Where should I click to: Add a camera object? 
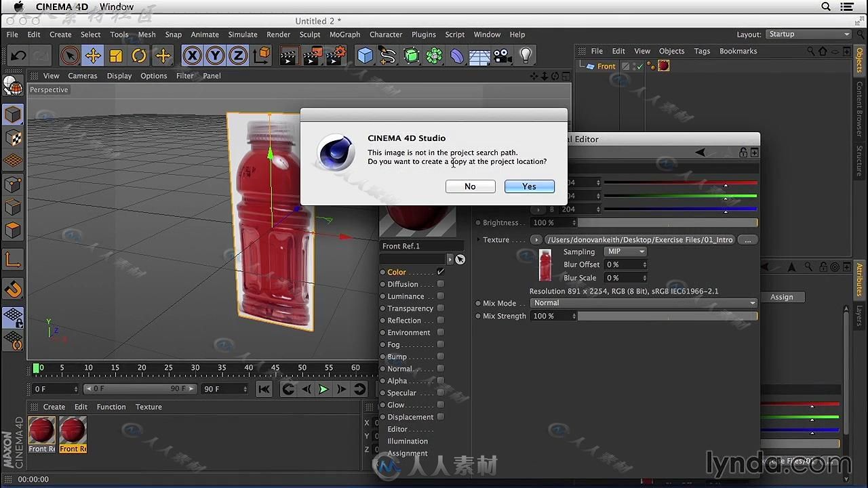tap(502, 56)
